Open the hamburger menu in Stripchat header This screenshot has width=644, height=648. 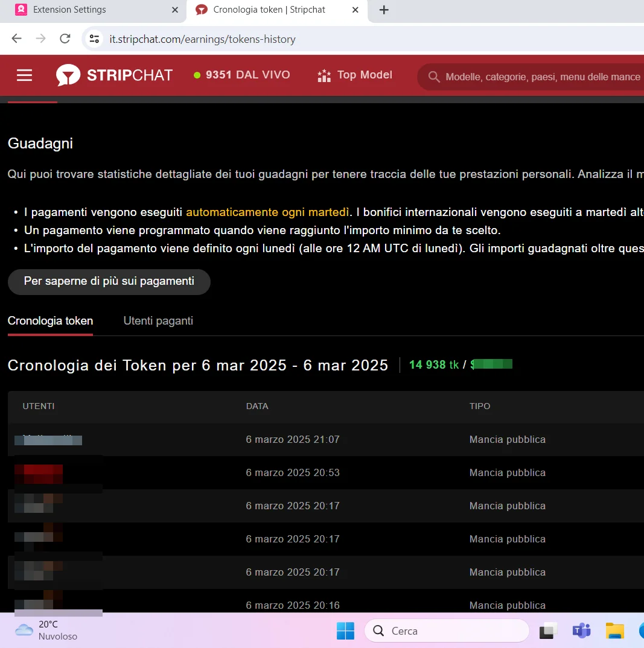pyautogui.click(x=24, y=75)
